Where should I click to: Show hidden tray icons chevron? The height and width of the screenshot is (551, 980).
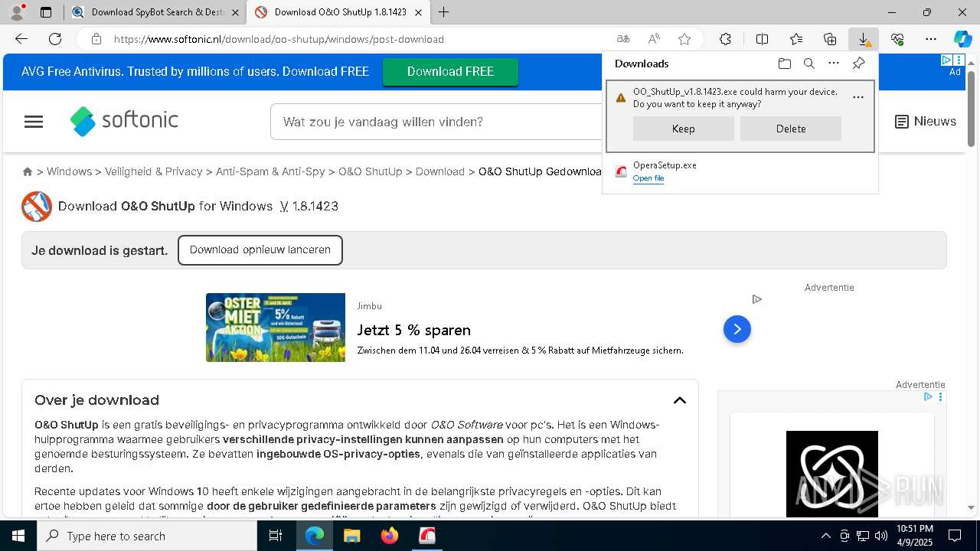[825, 536]
